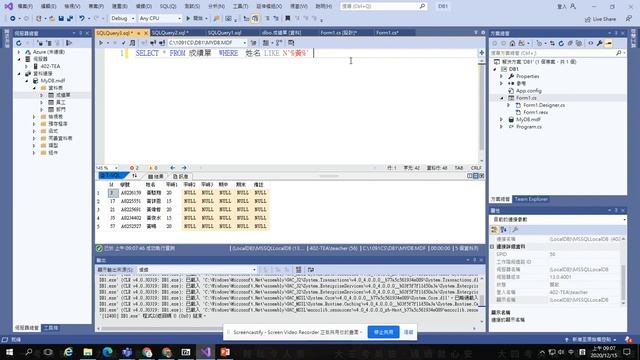Viewport: 640px width, 360px height.
Task: Click Save icon in main toolbar
Action: [x=61, y=18]
